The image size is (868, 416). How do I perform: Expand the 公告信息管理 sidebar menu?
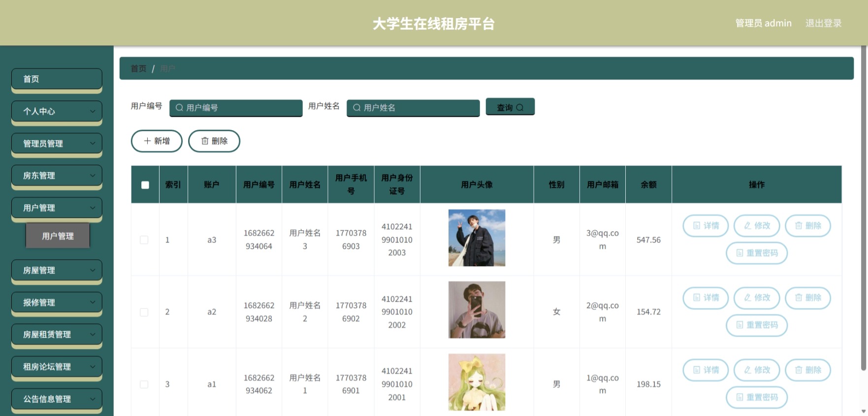(57, 399)
